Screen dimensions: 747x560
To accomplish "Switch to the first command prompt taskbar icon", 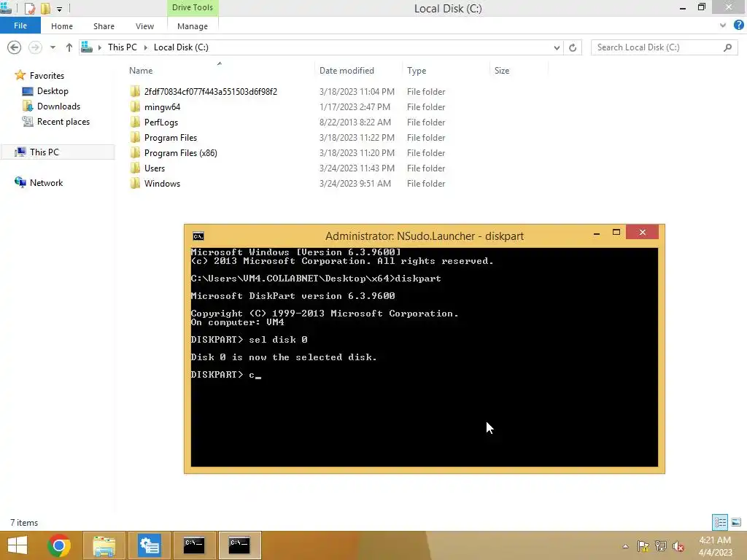I will [194, 545].
